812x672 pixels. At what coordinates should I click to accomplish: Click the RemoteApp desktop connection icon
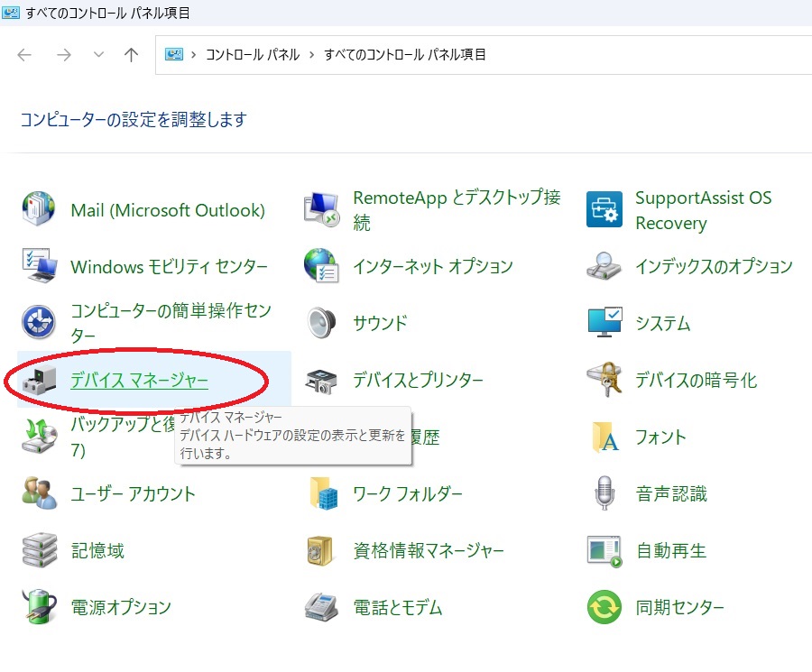point(321,209)
